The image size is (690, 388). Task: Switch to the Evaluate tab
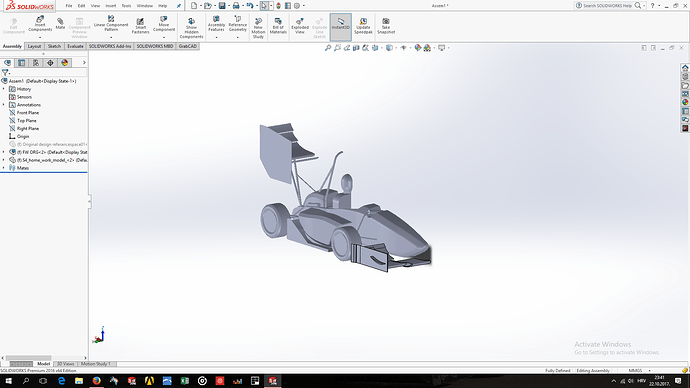[75, 46]
